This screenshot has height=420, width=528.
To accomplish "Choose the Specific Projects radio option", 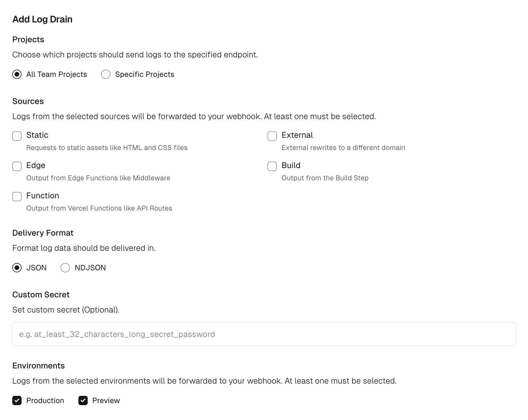I will pos(106,74).
